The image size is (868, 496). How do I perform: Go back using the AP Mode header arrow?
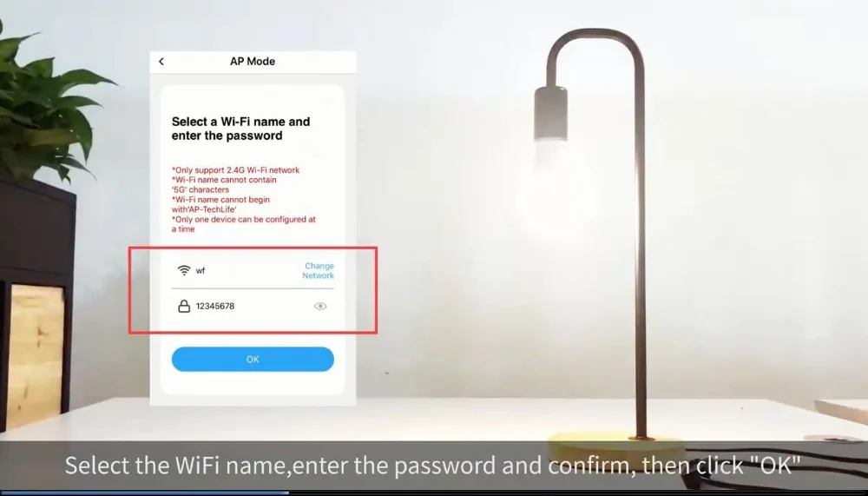pos(161,62)
